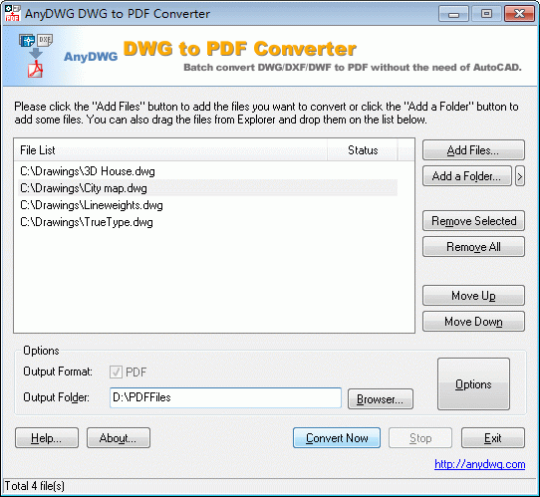
Task: Select the City map.dwg file row
Action: coord(208,188)
